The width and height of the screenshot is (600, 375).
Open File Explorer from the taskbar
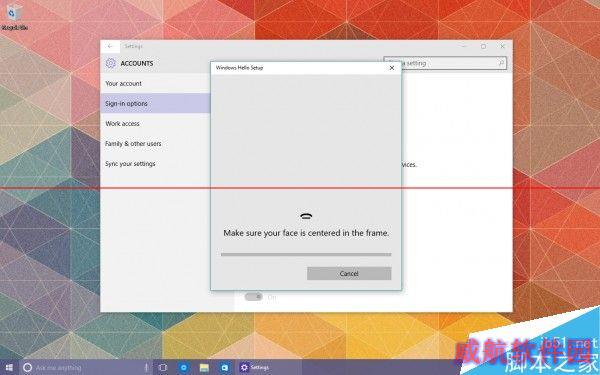(x=204, y=367)
